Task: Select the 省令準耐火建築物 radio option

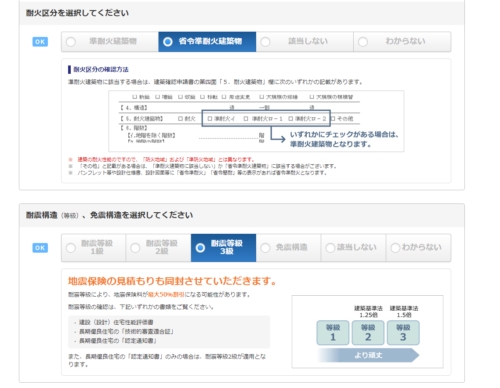Action: point(207,42)
